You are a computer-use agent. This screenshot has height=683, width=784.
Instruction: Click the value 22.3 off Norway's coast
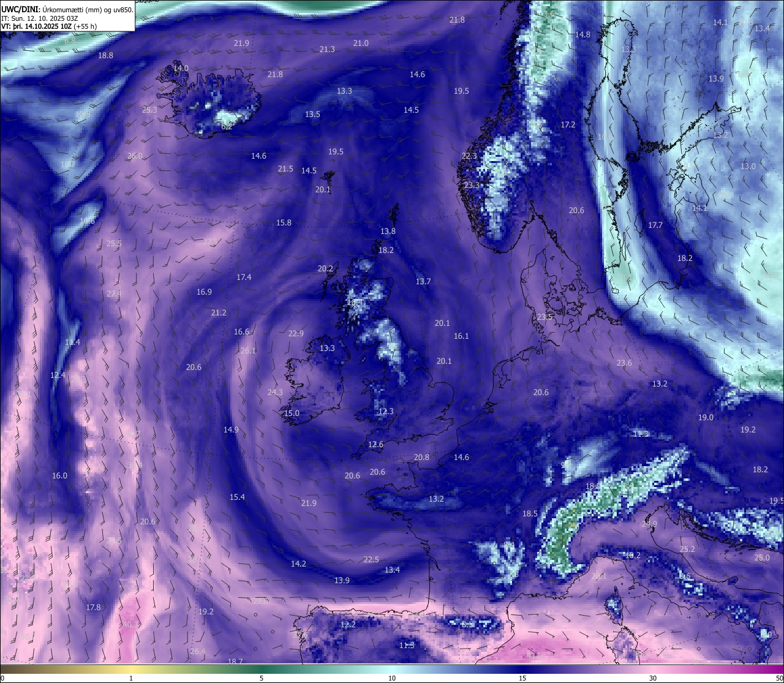tap(469, 156)
